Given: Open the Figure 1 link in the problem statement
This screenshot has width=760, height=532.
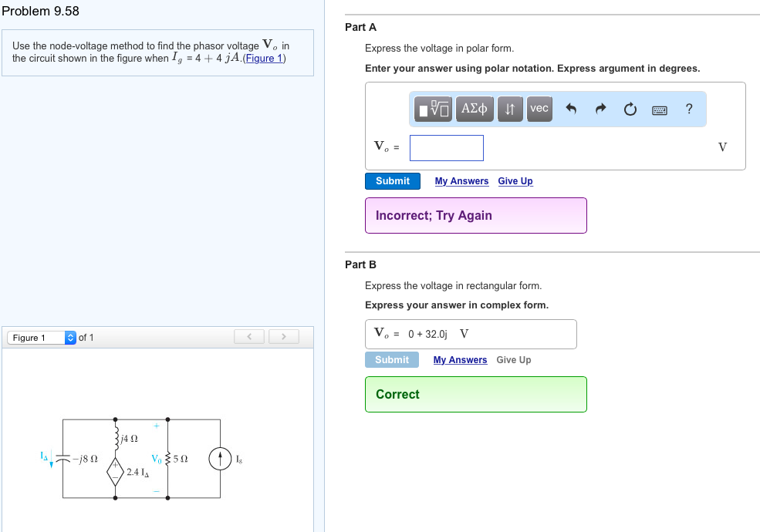Looking at the screenshot, I should (x=265, y=58).
